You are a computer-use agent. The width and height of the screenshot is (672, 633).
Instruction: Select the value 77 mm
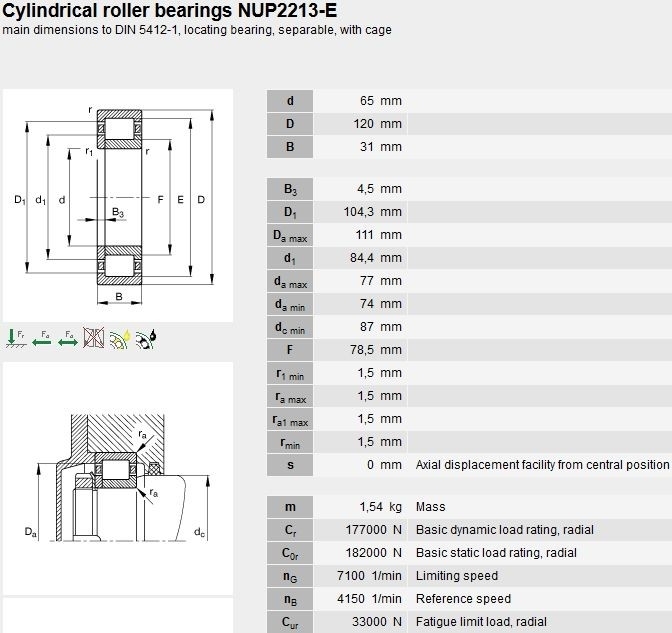[x=381, y=281]
